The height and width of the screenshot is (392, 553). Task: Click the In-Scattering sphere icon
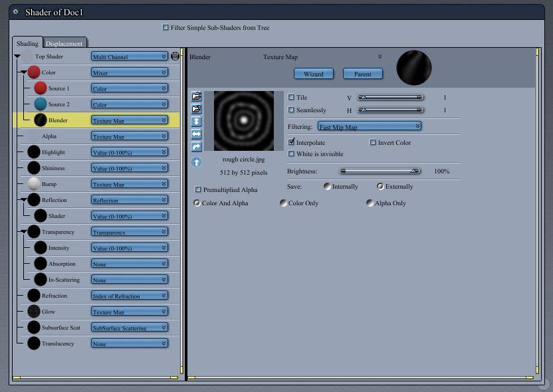pos(41,280)
